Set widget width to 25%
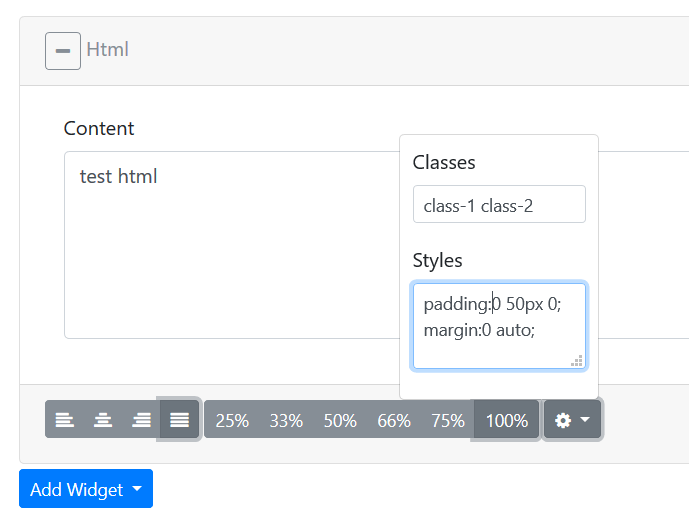The image size is (689, 520). click(x=232, y=420)
